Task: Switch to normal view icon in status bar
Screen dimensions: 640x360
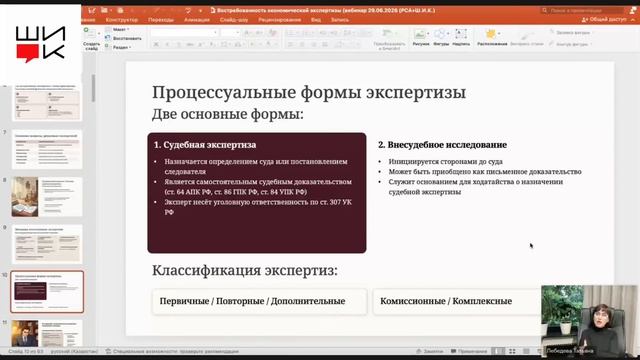Action: [498, 351]
